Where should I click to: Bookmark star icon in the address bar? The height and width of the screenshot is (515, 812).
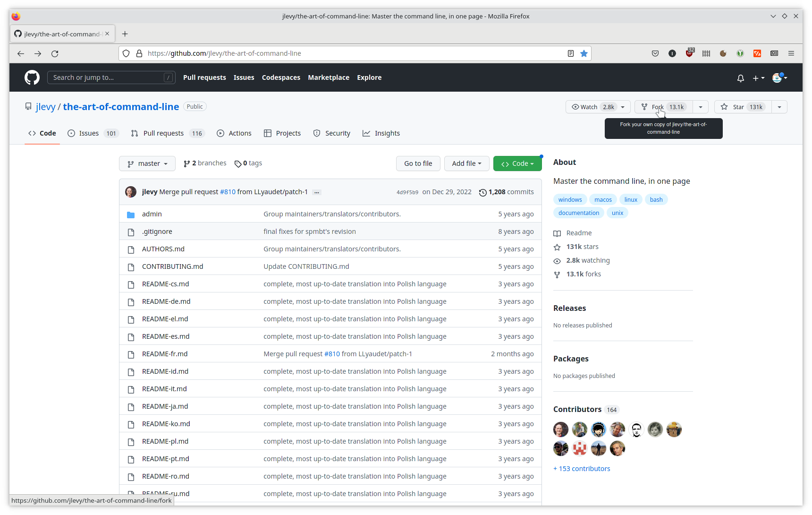coord(584,53)
